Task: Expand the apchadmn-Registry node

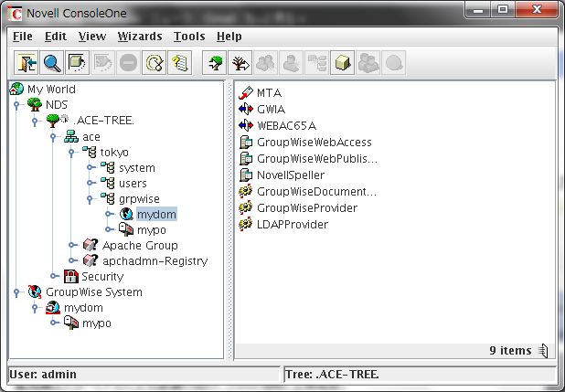Action: point(73,260)
